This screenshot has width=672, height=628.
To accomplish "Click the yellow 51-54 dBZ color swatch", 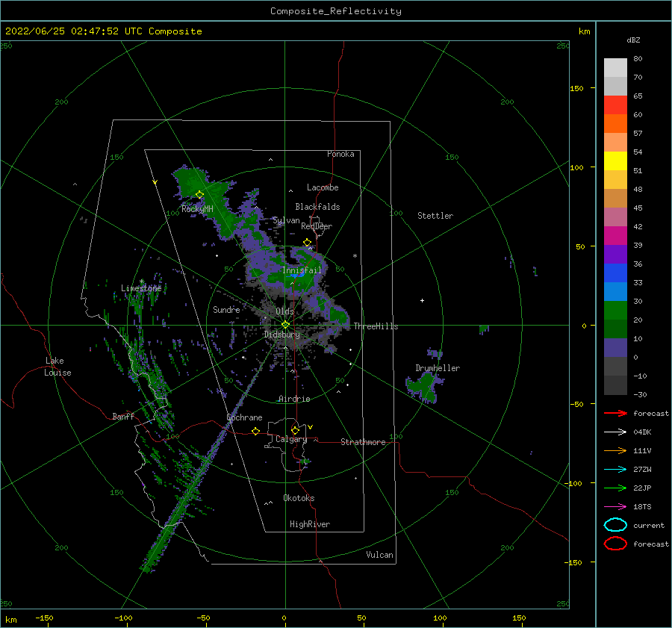I will 615,161.
